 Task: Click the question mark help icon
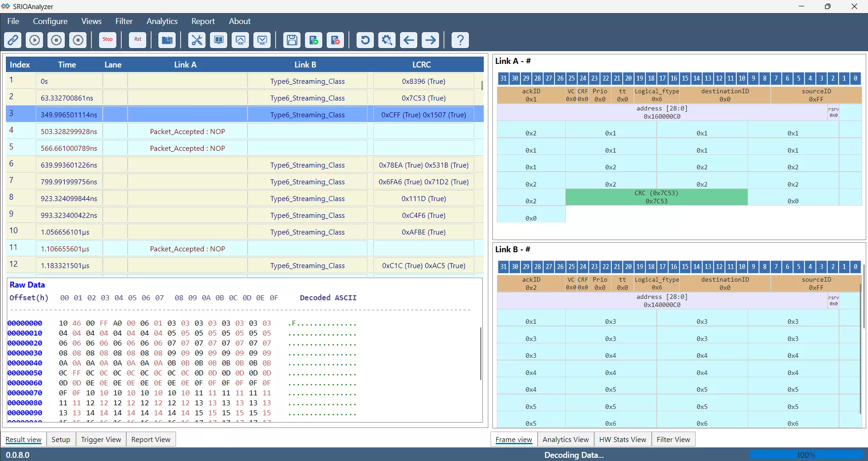click(x=460, y=40)
